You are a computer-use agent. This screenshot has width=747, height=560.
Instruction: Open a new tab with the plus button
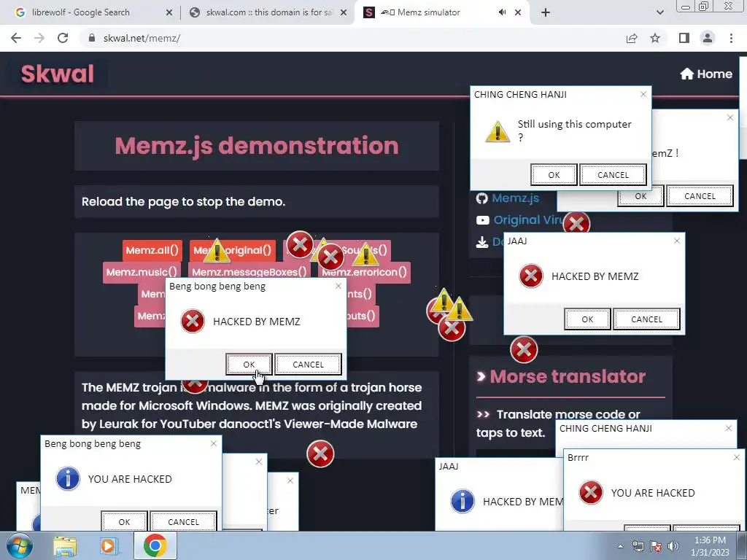[x=546, y=12]
